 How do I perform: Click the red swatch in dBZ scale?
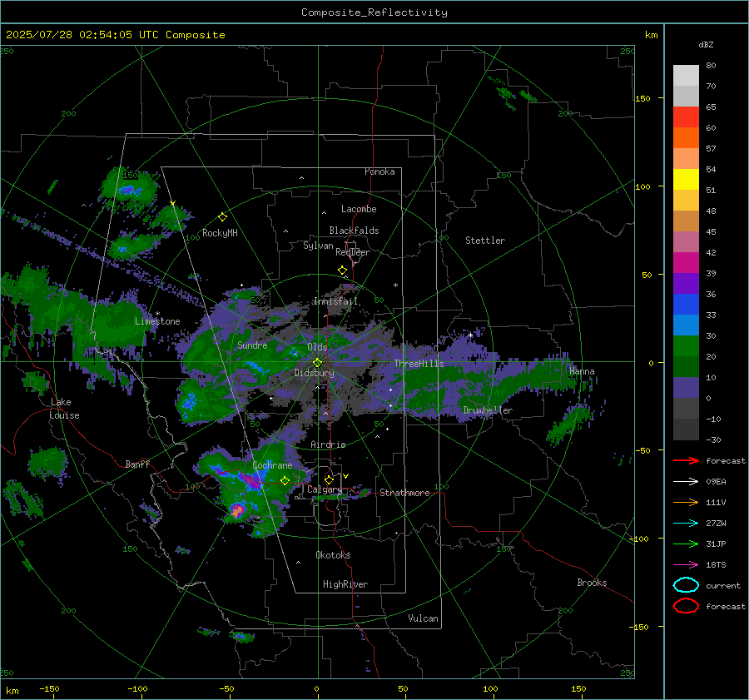(x=686, y=117)
